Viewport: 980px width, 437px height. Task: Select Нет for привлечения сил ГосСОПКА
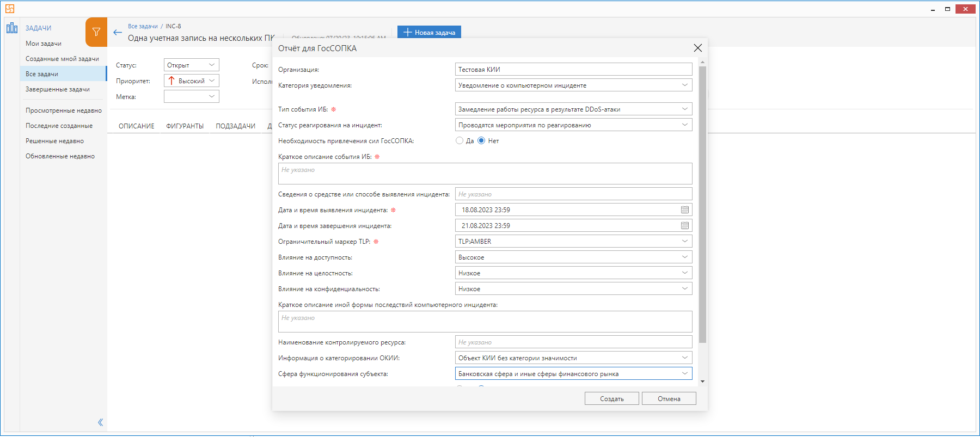tap(481, 140)
